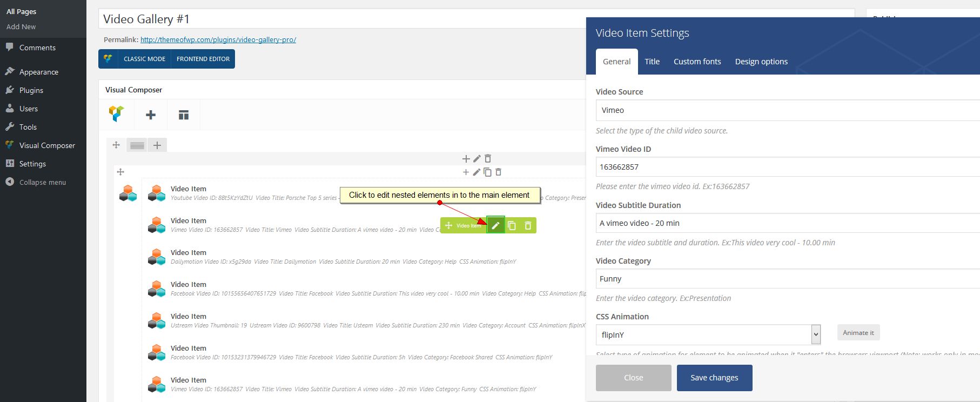This screenshot has height=402, width=980.
Task: Click the Visual Composer logo in panel toolbar
Action: (116, 114)
